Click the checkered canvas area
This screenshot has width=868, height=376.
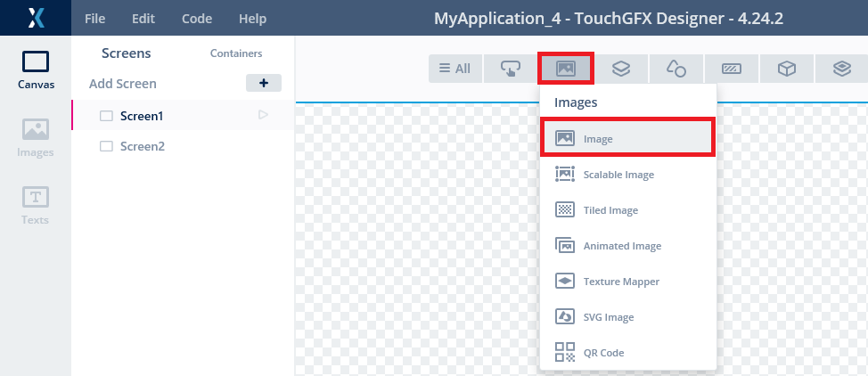(418, 239)
